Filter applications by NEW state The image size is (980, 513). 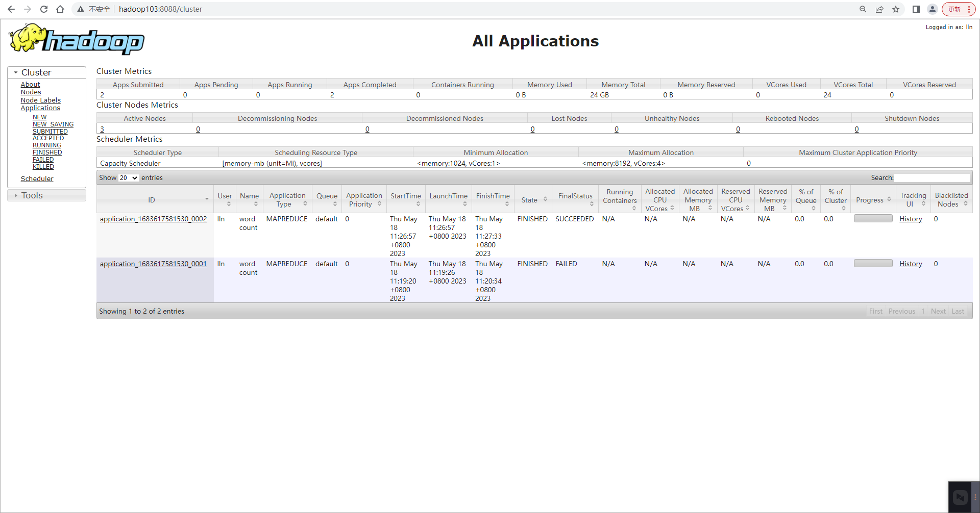point(39,117)
